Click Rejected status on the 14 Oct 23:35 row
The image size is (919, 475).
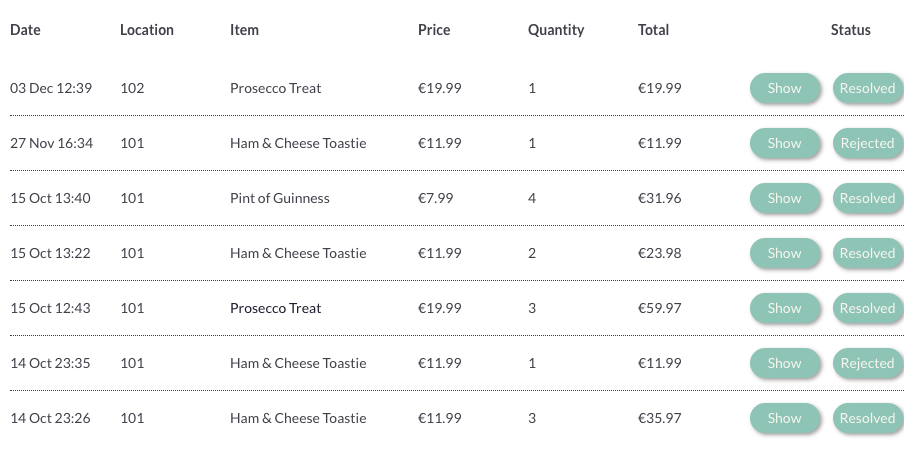tap(867, 363)
